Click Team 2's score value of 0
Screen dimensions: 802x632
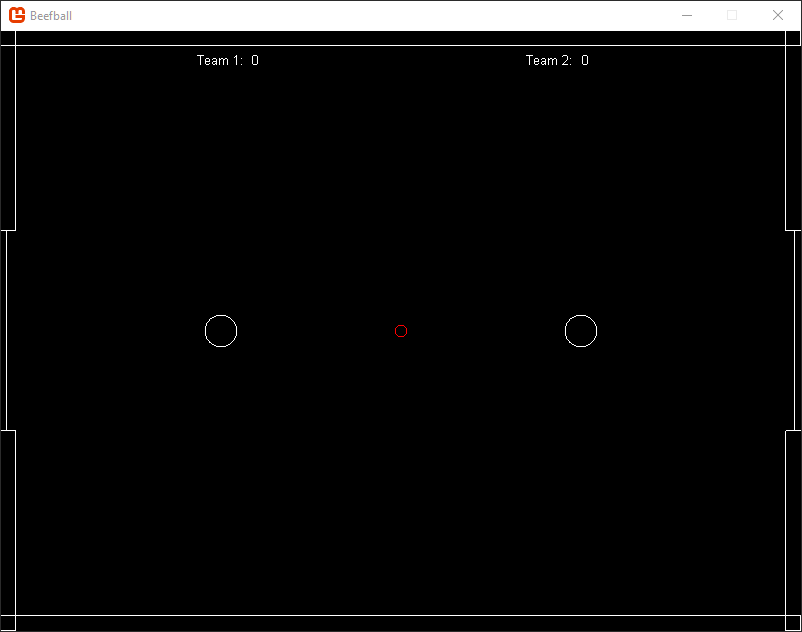[x=585, y=60]
